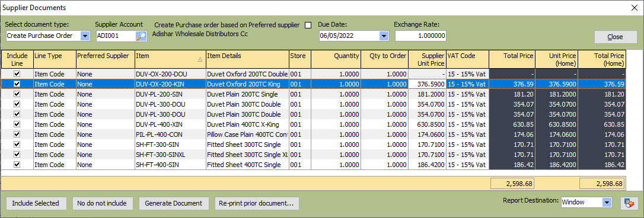Click the Exchange Rate input field

click(420, 36)
